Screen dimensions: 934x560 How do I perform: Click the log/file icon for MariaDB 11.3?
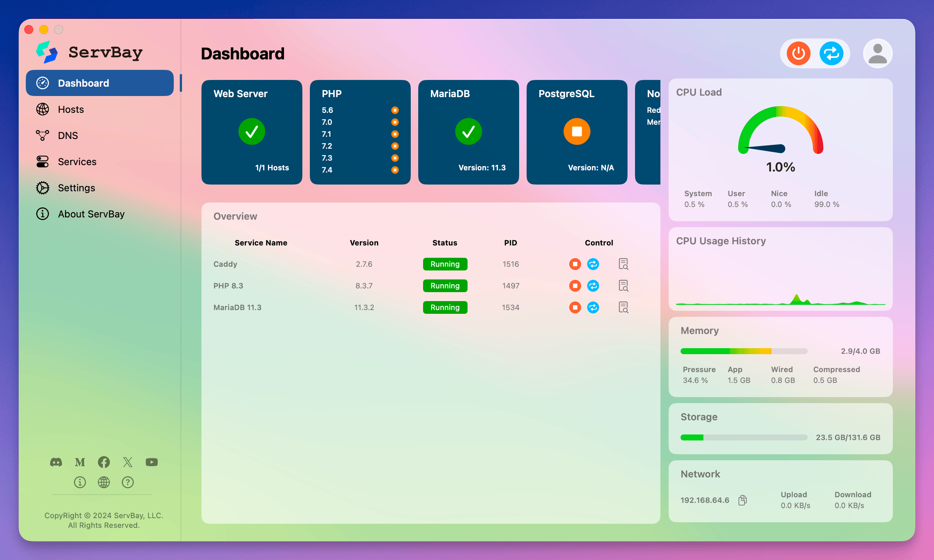pyautogui.click(x=623, y=307)
